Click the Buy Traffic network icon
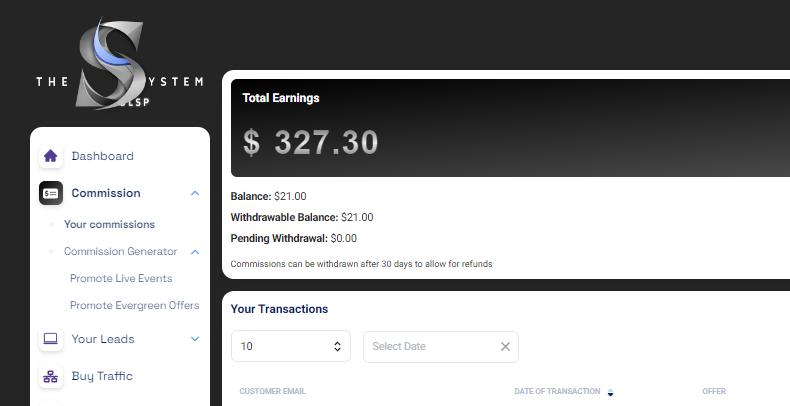790x406 pixels. tap(51, 376)
